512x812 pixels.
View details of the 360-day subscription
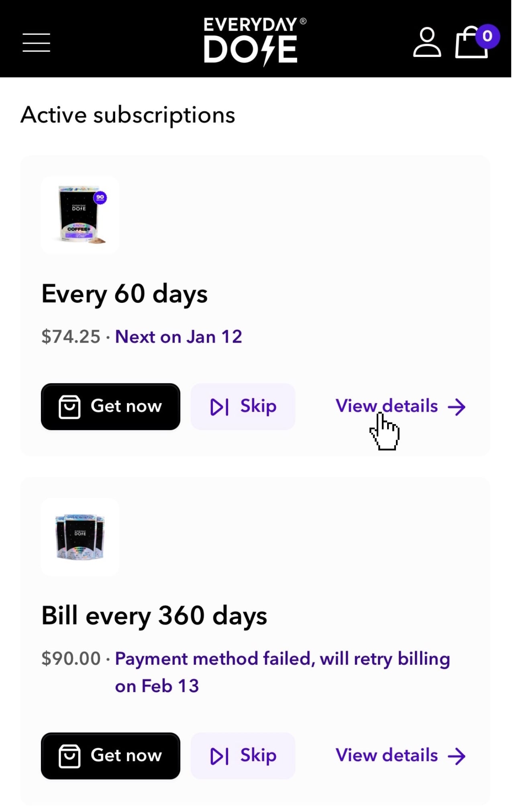coord(386,755)
